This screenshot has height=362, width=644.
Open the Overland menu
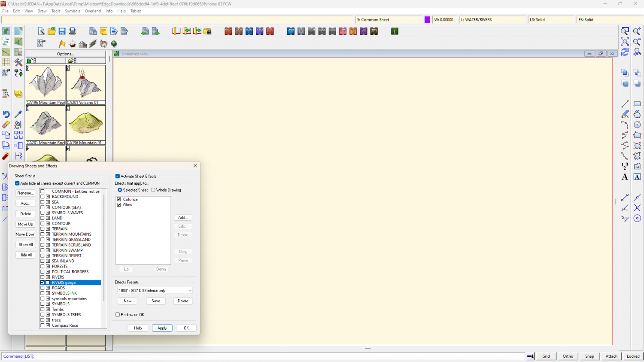[93, 11]
